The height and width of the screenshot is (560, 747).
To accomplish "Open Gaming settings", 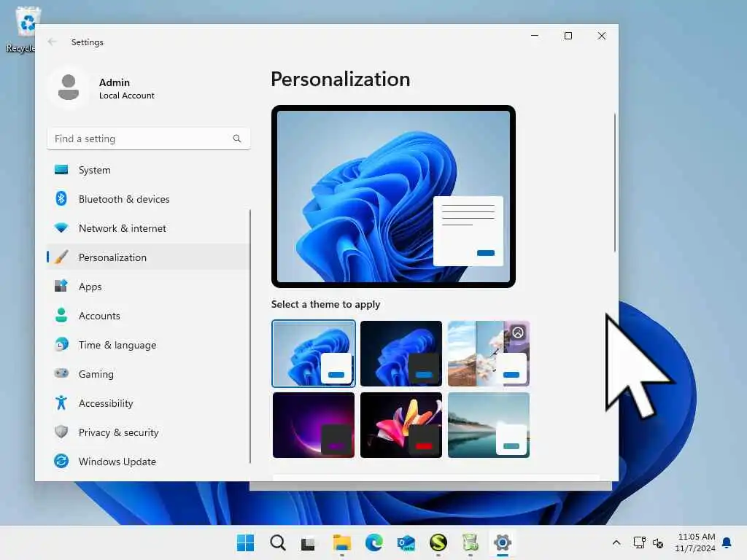I will pos(148,374).
